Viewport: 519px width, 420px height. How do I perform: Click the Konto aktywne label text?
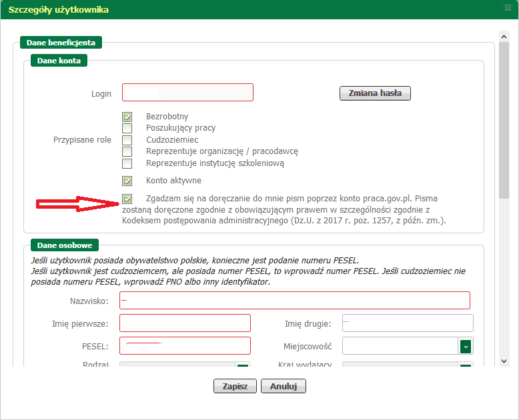coord(173,181)
